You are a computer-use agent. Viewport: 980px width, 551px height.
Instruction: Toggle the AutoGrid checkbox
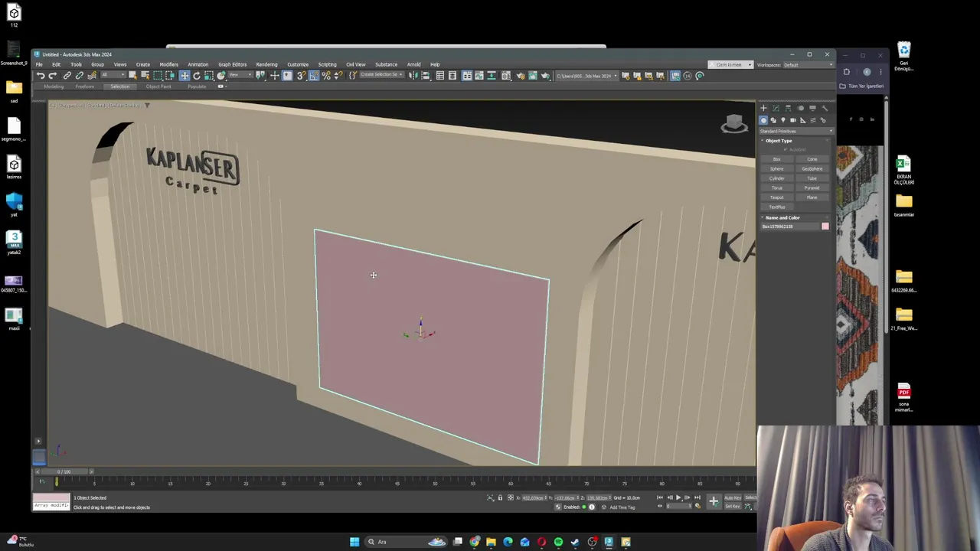(786, 149)
